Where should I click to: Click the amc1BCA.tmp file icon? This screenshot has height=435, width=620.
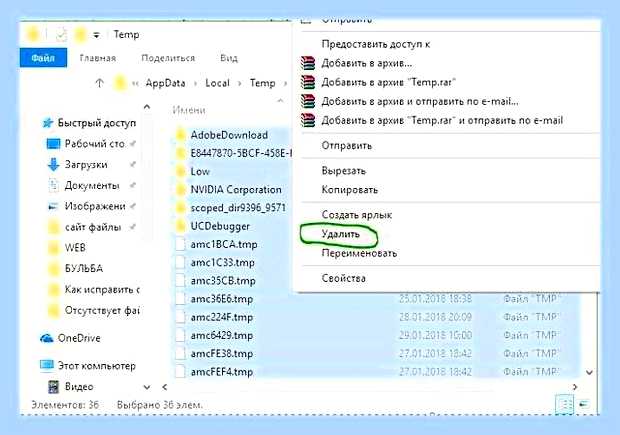180,244
